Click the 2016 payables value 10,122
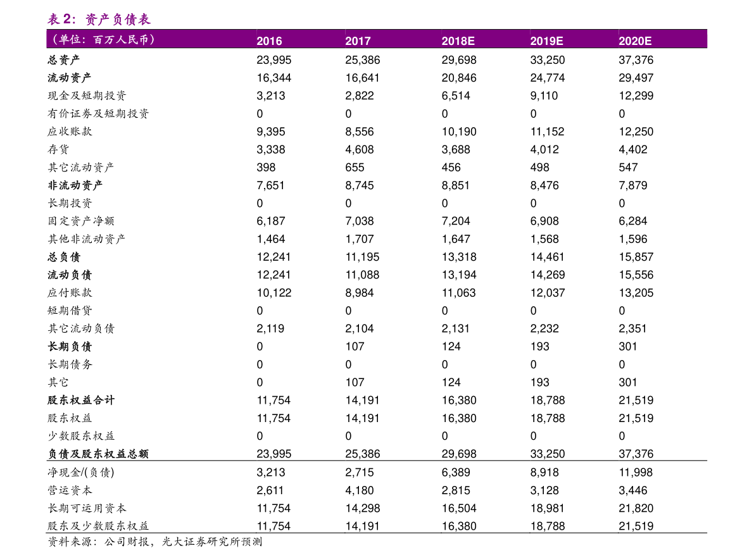This screenshot has width=754, height=560. coord(273,293)
